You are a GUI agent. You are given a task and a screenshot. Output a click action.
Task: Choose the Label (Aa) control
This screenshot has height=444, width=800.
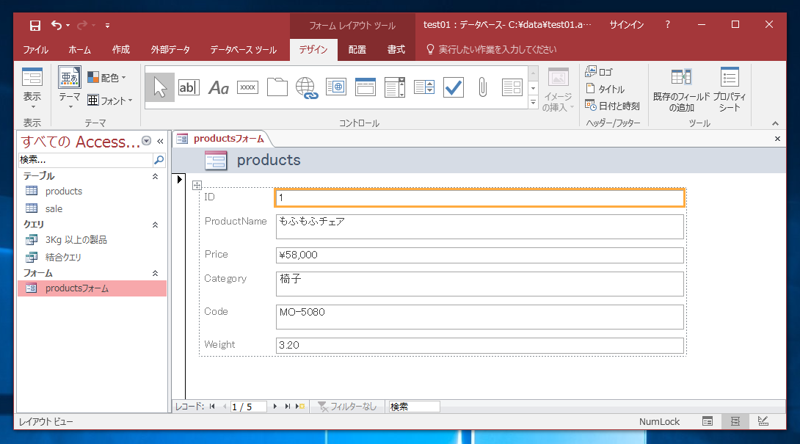pos(218,87)
